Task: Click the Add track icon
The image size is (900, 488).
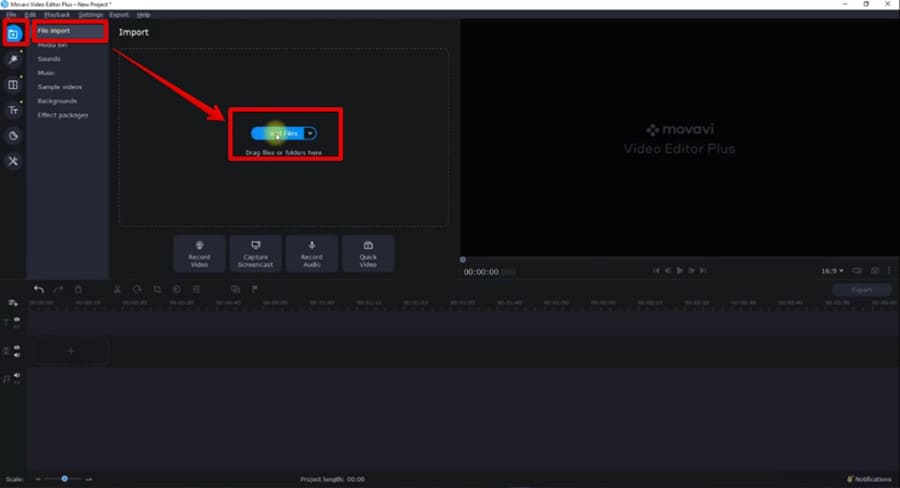Action: (x=13, y=303)
